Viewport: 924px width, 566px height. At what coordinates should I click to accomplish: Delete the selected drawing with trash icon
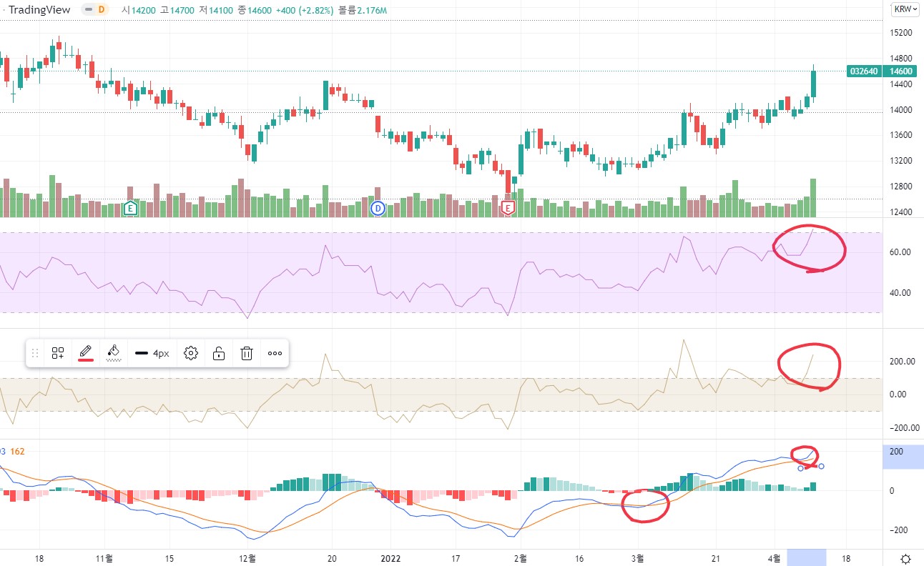(x=247, y=353)
